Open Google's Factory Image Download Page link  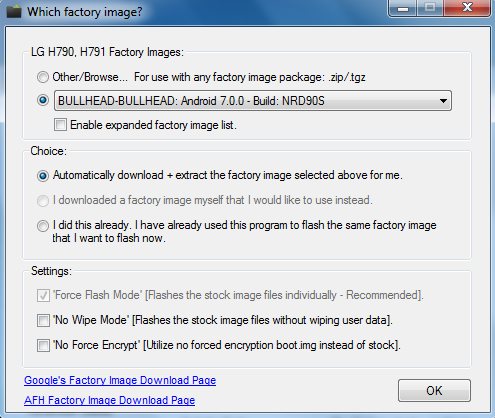click(120, 380)
